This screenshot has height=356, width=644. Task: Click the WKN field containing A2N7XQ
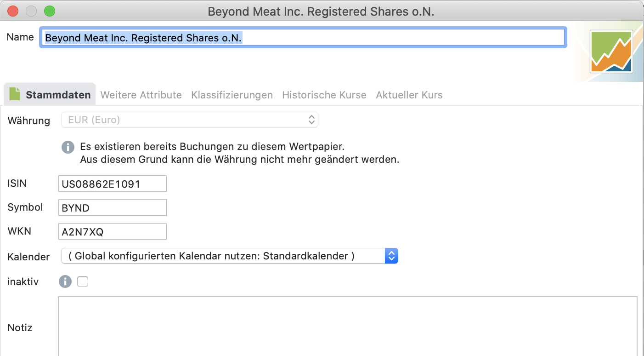click(113, 231)
